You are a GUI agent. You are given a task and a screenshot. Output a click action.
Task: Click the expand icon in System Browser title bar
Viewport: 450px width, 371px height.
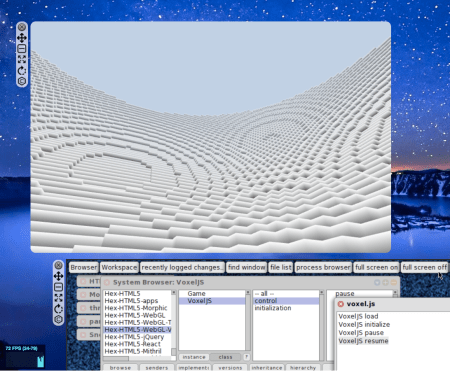click(x=385, y=283)
